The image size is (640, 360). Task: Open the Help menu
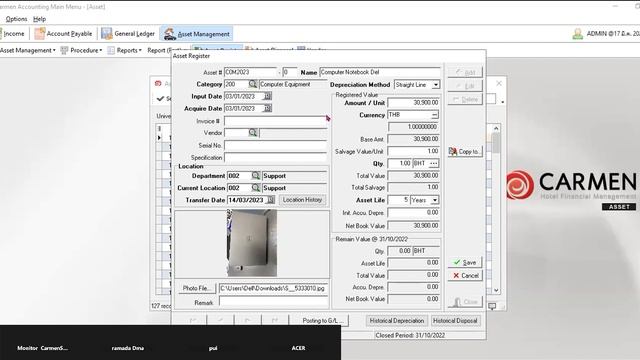click(39, 19)
